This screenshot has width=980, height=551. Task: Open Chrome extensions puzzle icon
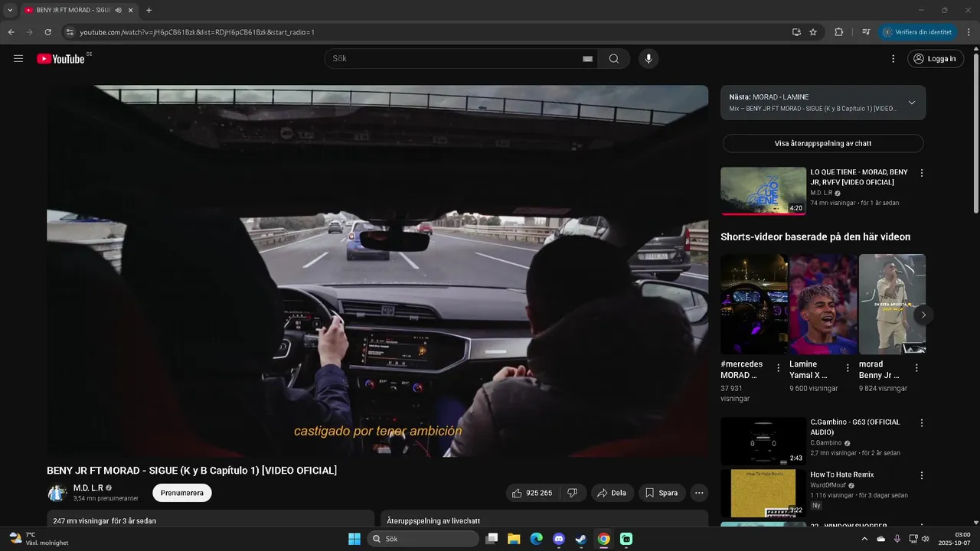[838, 32]
